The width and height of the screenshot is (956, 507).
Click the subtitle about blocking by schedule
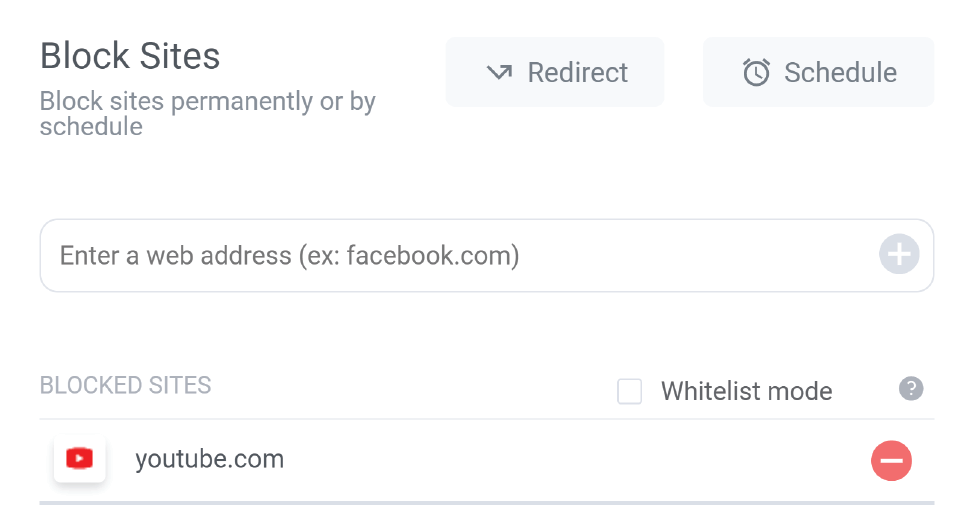point(207,114)
